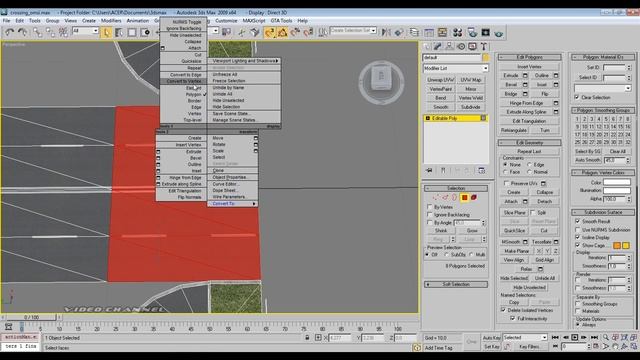640x360 pixels.
Task: Click the Unwrap UVW modifier button
Action: click(x=440, y=80)
